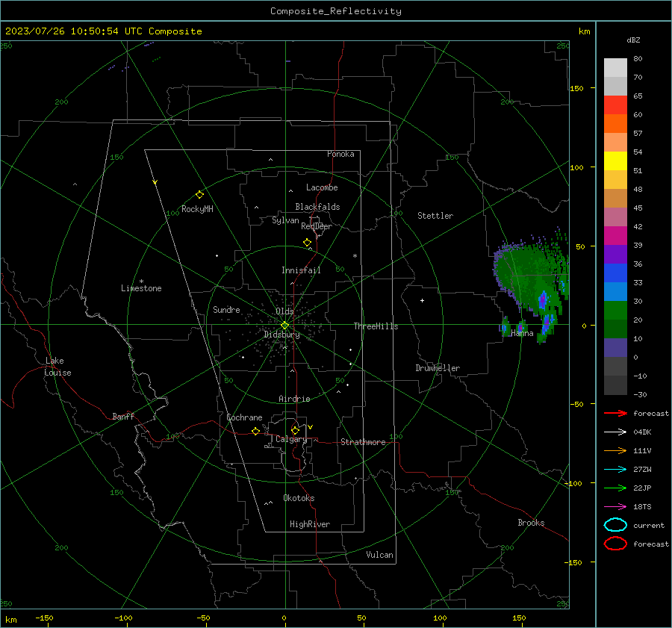The image size is (672, 628).
Task: Click the RockyMH label
Action: pyautogui.click(x=197, y=209)
